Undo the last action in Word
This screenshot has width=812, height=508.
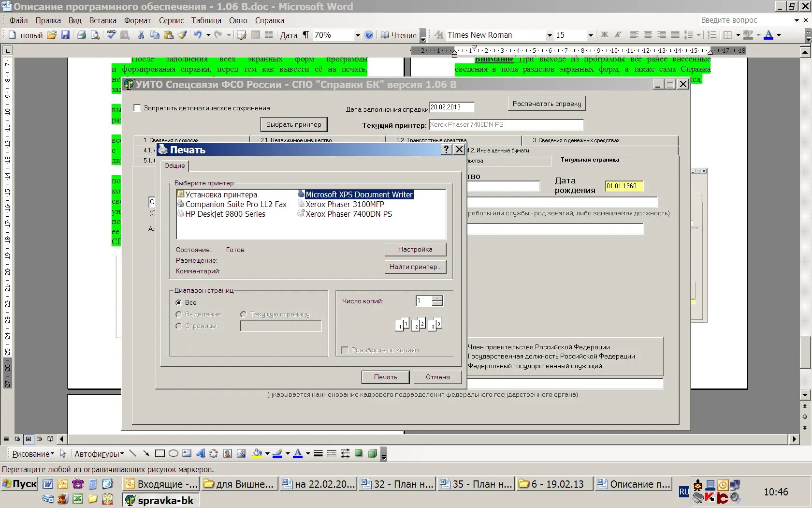pyautogui.click(x=198, y=35)
